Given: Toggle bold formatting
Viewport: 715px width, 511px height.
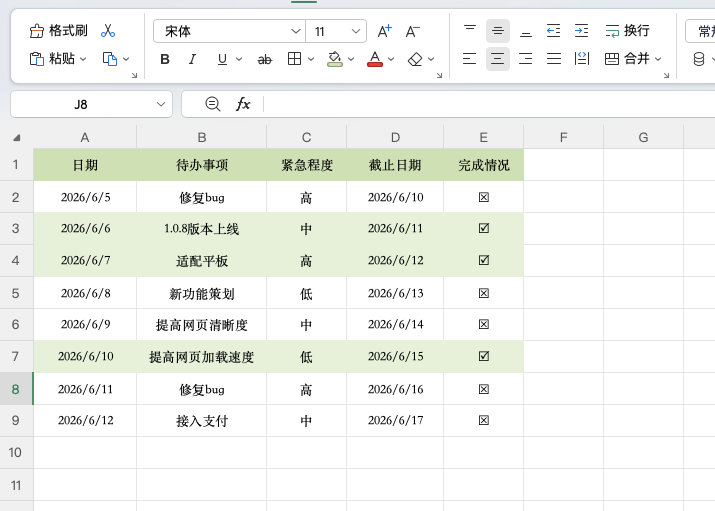Looking at the screenshot, I should (165, 59).
